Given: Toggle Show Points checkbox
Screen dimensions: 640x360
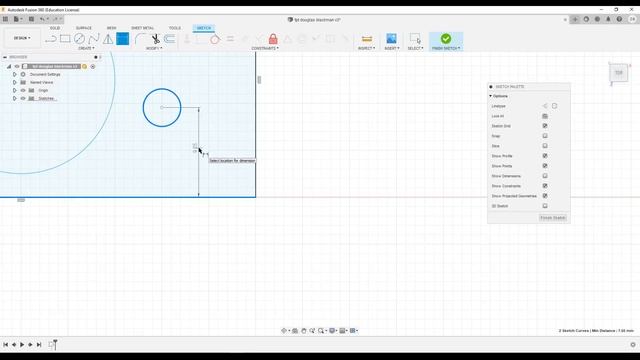Looking at the screenshot, I should coord(545,166).
